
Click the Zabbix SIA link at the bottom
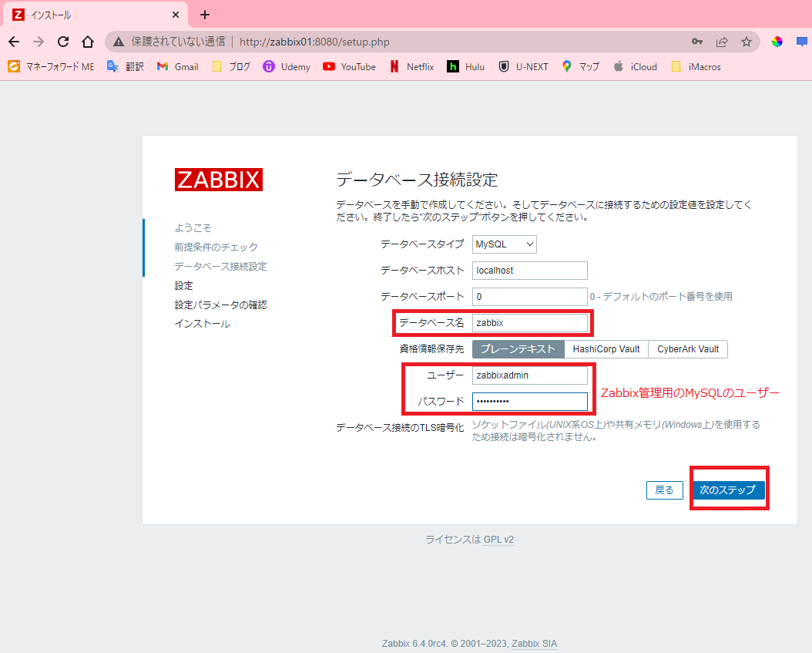click(x=535, y=644)
